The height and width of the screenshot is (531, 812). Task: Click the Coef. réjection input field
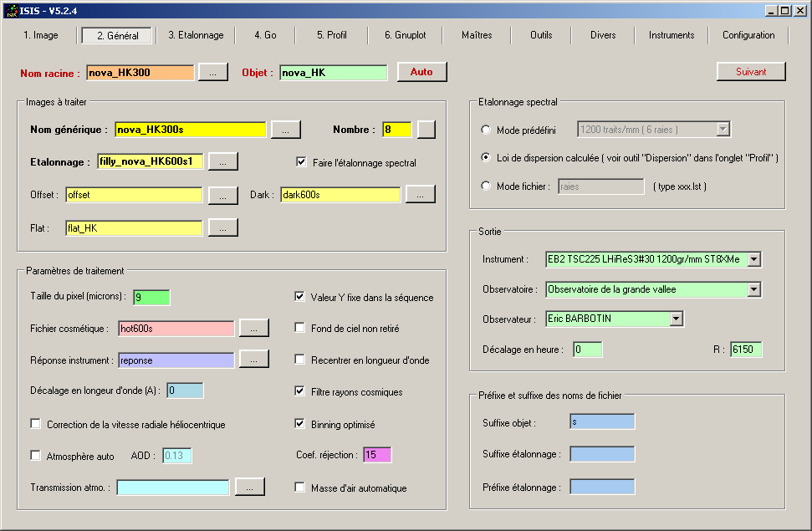point(376,455)
